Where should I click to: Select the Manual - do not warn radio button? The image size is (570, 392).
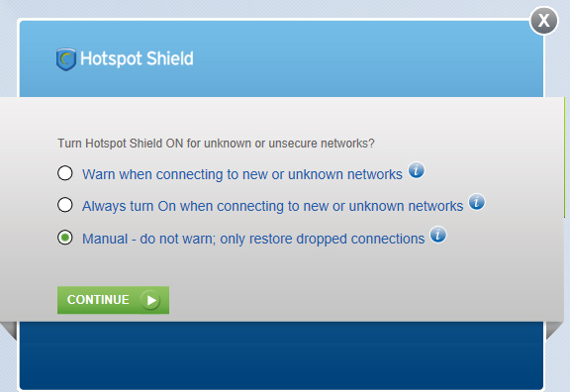point(65,238)
